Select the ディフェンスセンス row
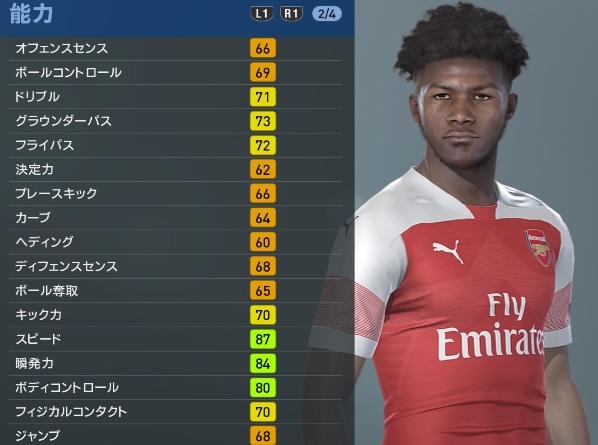This screenshot has height=445, width=598. click(x=175, y=266)
